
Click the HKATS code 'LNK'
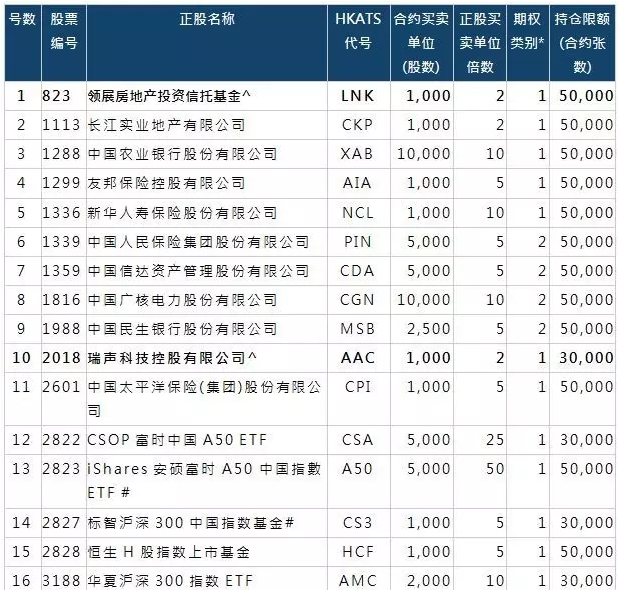(x=357, y=96)
